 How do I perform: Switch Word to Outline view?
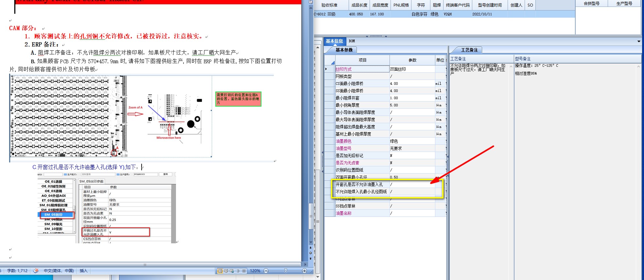coord(238,271)
